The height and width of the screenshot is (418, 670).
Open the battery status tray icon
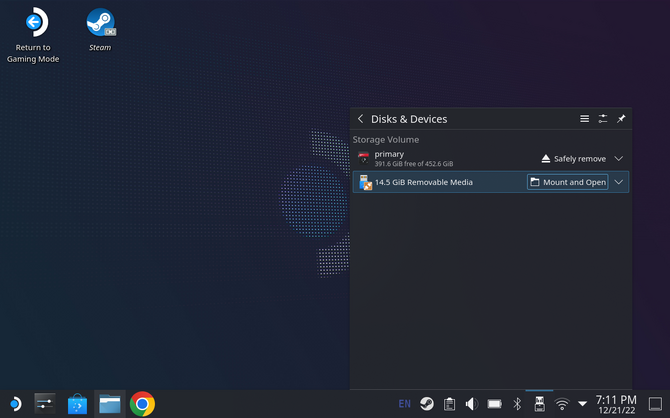coord(494,404)
